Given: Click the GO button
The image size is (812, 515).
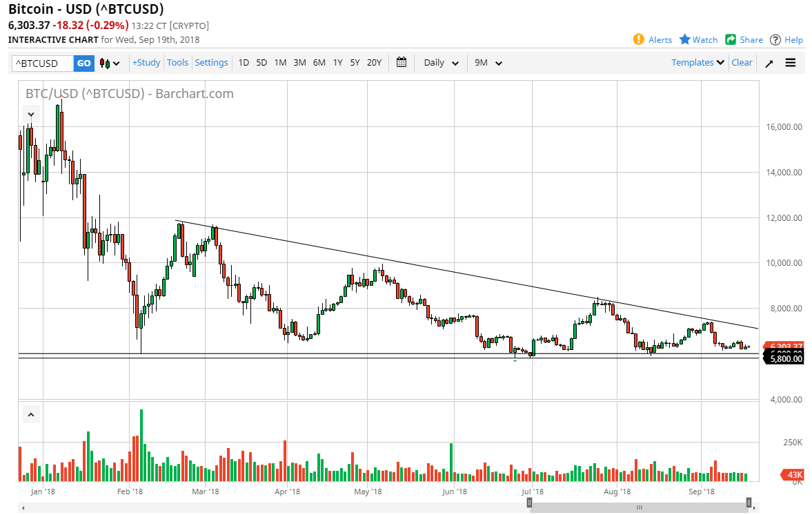Looking at the screenshot, I should [x=83, y=62].
